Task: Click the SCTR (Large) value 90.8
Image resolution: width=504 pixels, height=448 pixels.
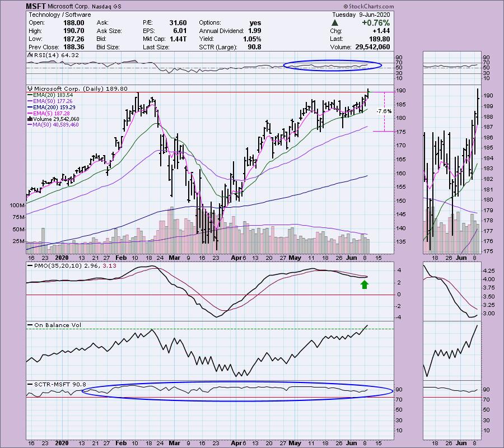Action: tap(255, 47)
